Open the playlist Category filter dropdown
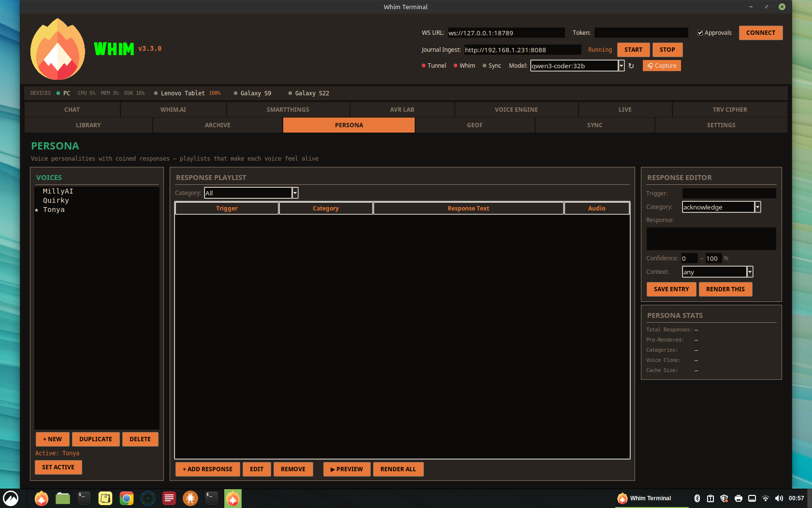Viewport: 812px width, 508px height. [295, 193]
